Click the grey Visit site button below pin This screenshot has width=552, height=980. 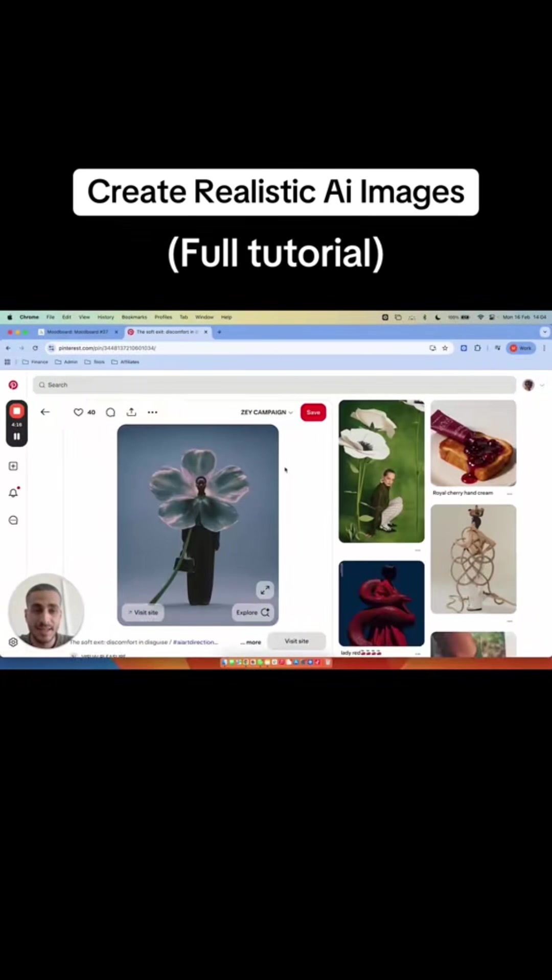[296, 641]
